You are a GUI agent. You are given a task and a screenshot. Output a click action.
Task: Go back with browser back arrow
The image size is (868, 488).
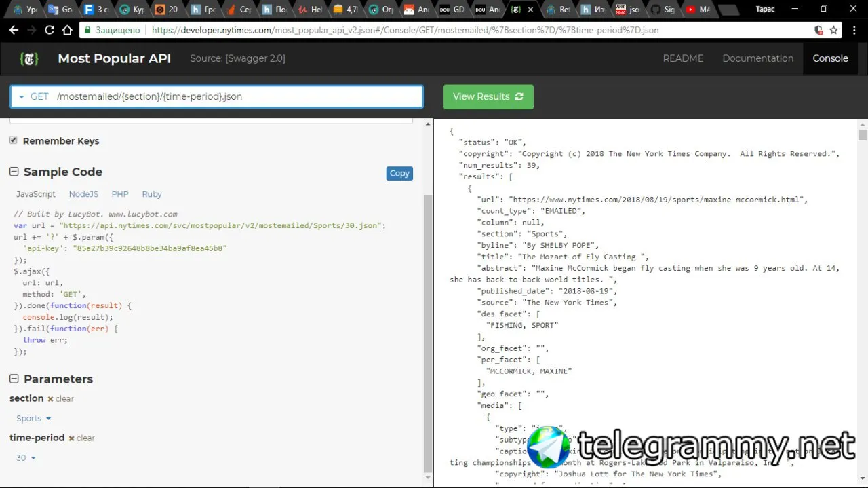(14, 30)
